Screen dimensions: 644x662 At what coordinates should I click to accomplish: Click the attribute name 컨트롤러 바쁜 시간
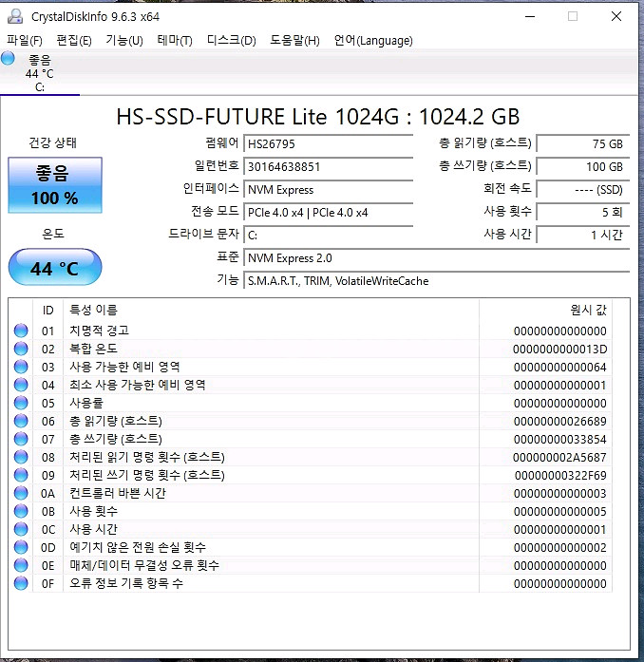click(x=118, y=493)
